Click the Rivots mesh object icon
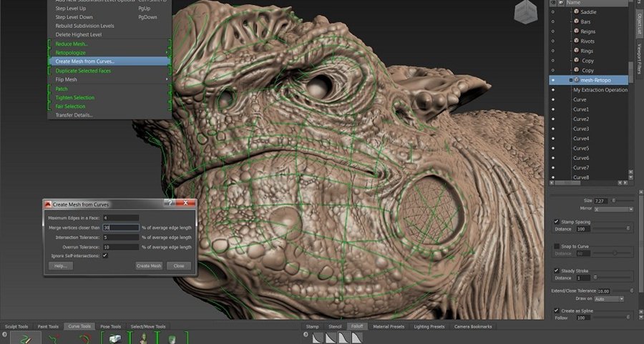The height and width of the screenshot is (344, 644). pyautogui.click(x=576, y=41)
